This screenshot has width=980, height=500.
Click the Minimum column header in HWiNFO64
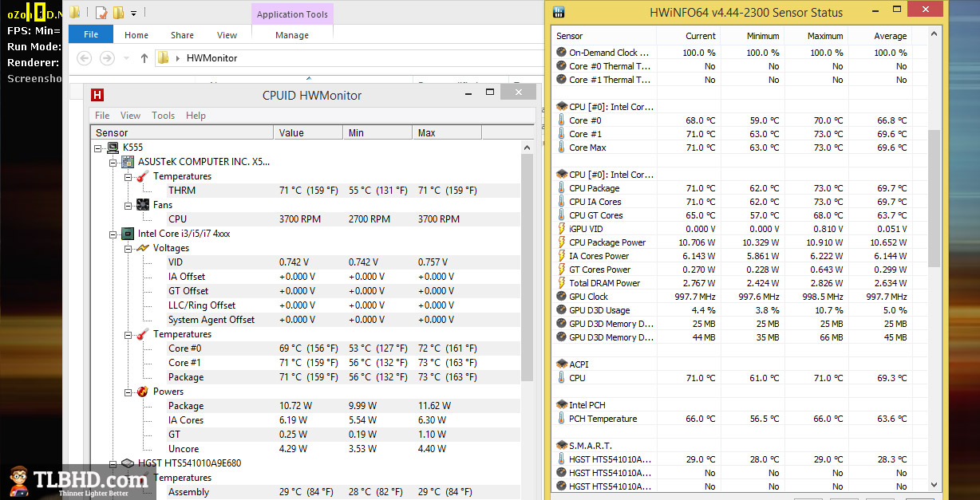(x=753, y=36)
